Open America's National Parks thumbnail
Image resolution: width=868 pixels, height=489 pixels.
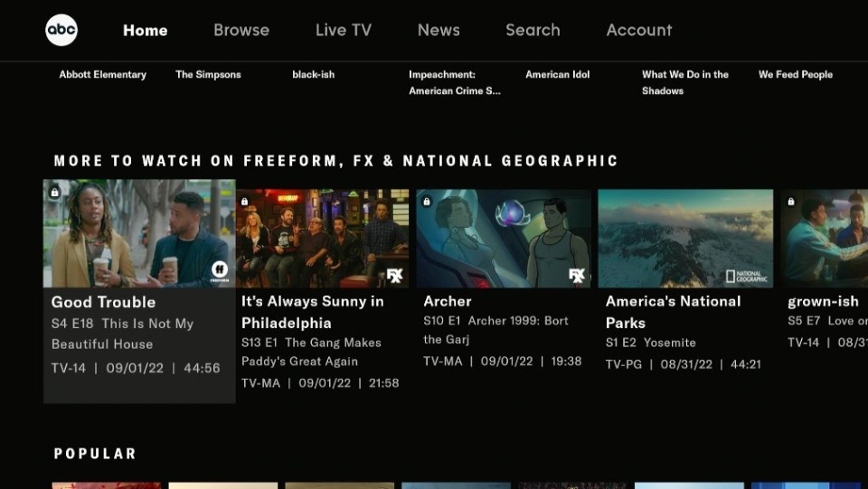tap(685, 239)
